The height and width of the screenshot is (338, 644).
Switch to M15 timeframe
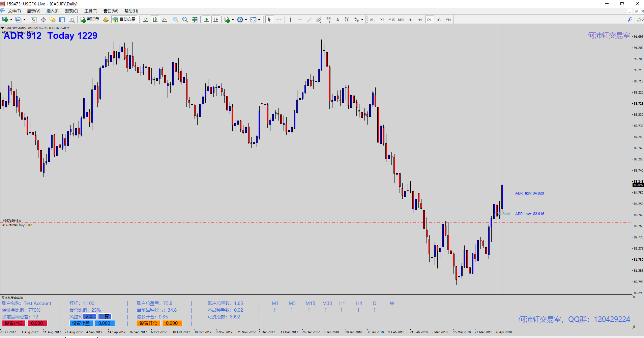(x=391, y=20)
